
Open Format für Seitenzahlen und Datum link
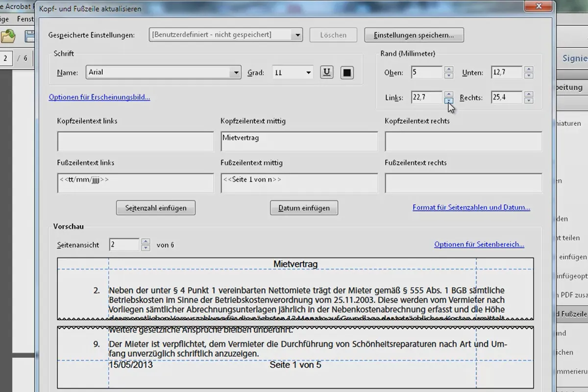pyautogui.click(x=471, y=207)
